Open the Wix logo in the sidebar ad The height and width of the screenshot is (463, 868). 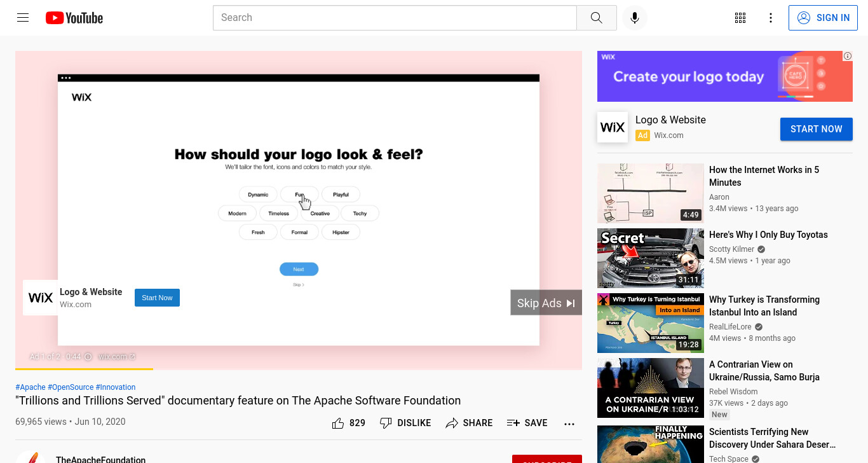[x=613, y=127]
